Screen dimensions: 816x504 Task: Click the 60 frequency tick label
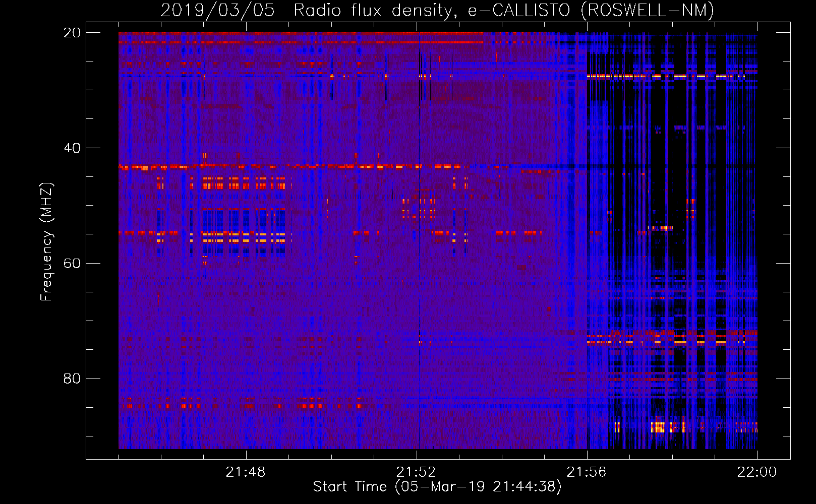pos(72,263)
